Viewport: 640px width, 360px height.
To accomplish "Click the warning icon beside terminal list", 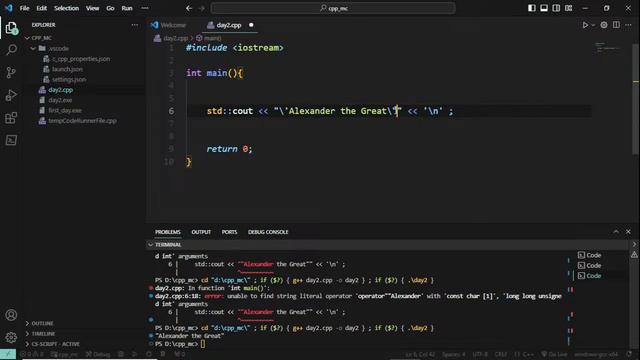I will (634, 255).
